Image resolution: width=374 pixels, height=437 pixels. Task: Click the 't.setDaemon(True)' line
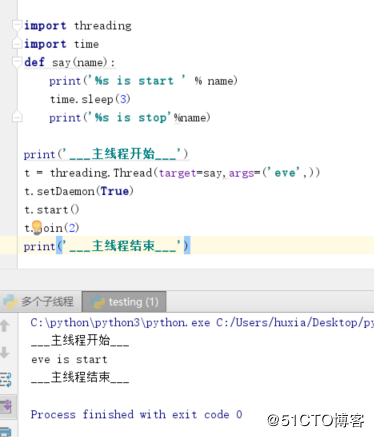point(79,191)
